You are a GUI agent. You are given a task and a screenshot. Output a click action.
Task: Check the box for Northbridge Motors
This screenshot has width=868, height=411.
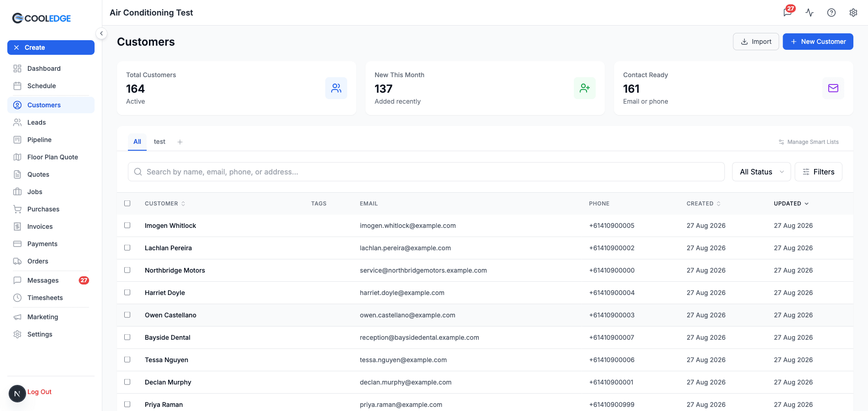(x=127, y=270)
